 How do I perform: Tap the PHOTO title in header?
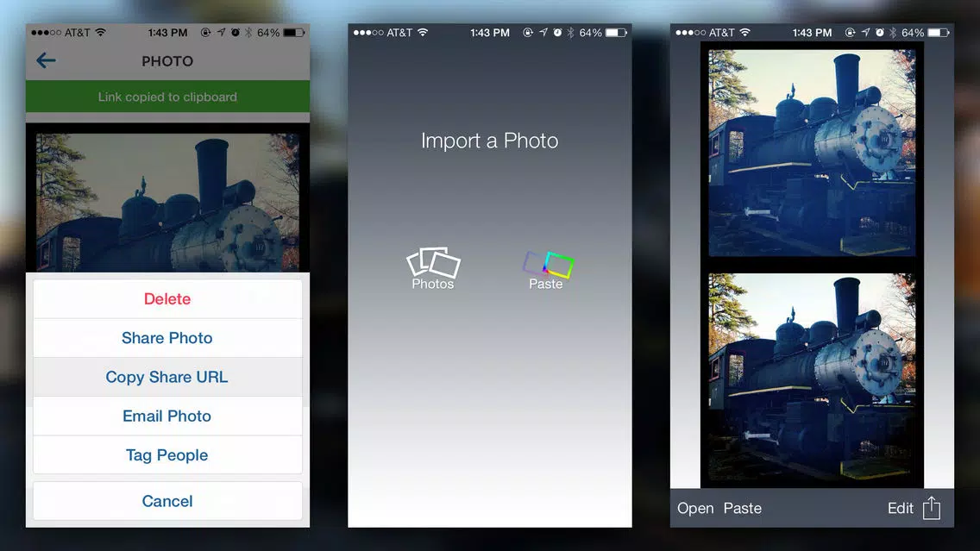click(x=167, y=61)
